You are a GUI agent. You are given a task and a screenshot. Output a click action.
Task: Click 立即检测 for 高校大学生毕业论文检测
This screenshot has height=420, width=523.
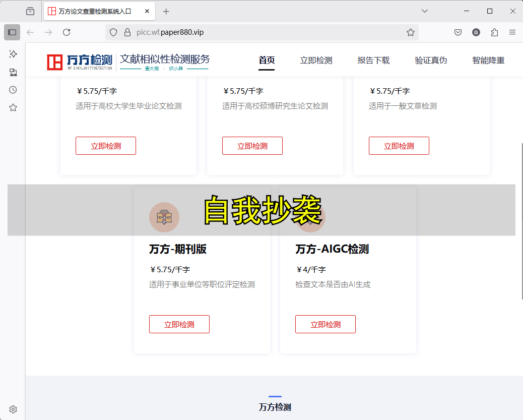[x=106, y=146]
